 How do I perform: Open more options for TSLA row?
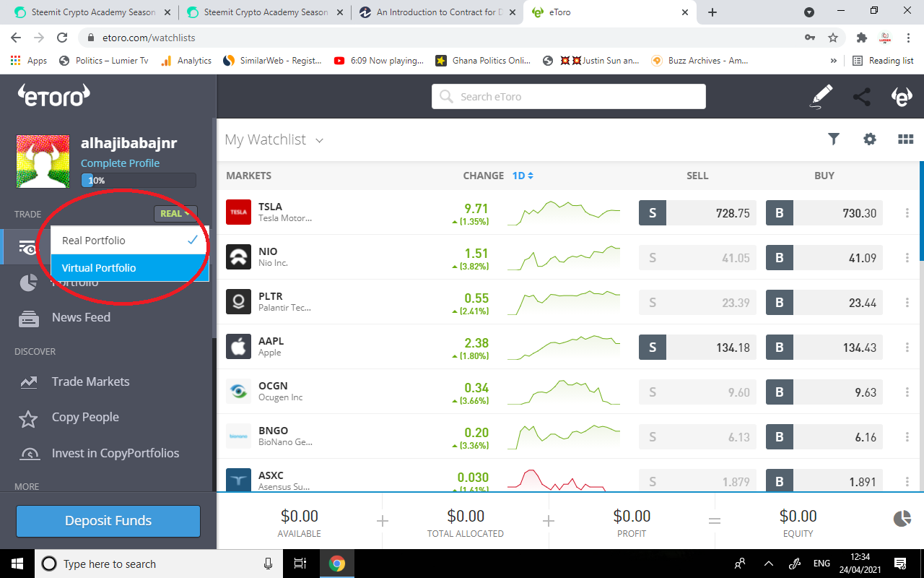(907, 213)
